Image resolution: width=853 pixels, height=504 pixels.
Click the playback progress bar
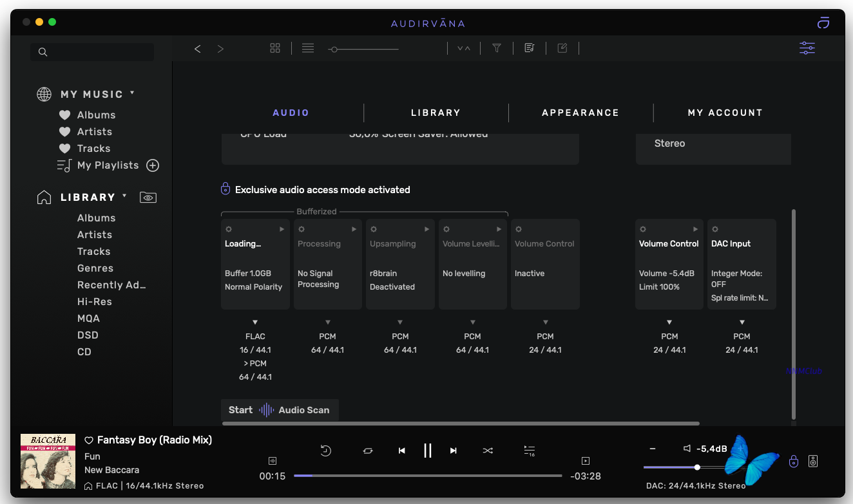coord(428,476)
